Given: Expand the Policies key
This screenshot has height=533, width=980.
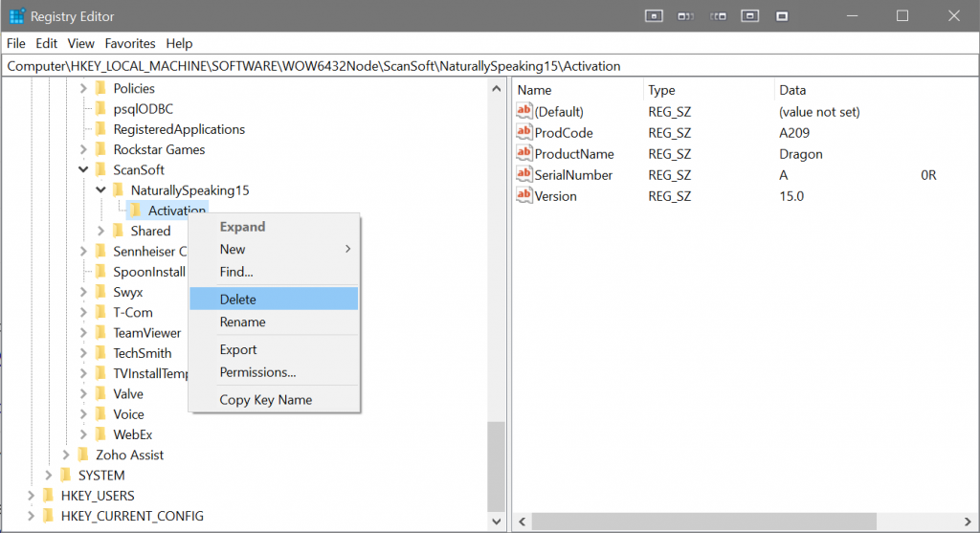Looking at the screenshot, I should (x=83, y=89).
